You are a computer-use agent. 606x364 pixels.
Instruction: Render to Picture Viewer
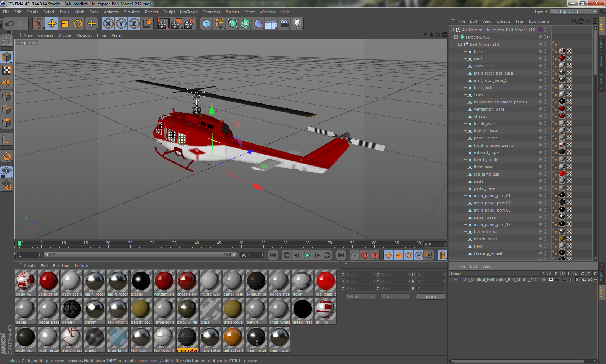click(176, 24)
